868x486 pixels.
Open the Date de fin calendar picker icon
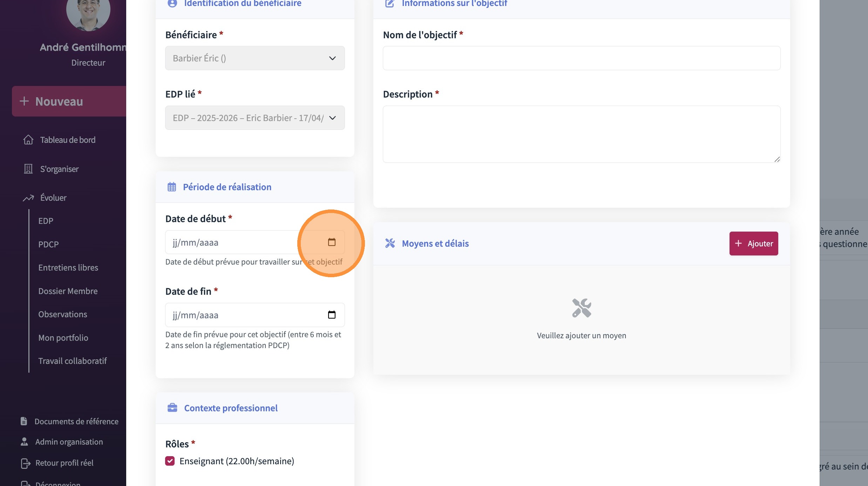(x=332, y=315)
